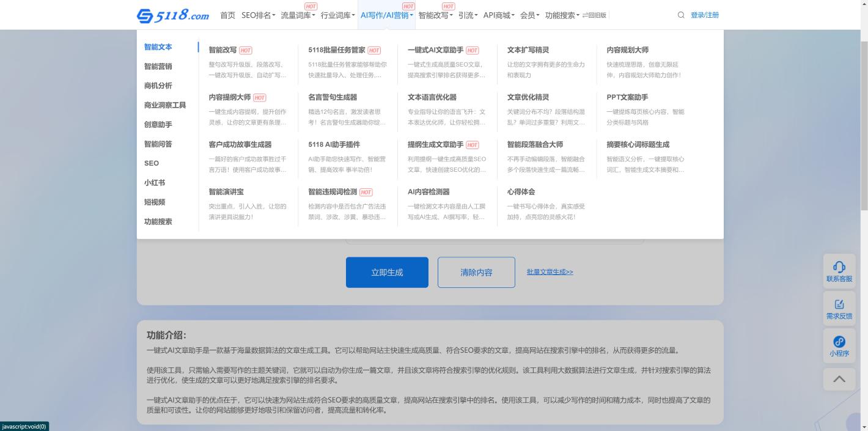Go to 首页 home page
868x431 pixels.
coord(227,15)
